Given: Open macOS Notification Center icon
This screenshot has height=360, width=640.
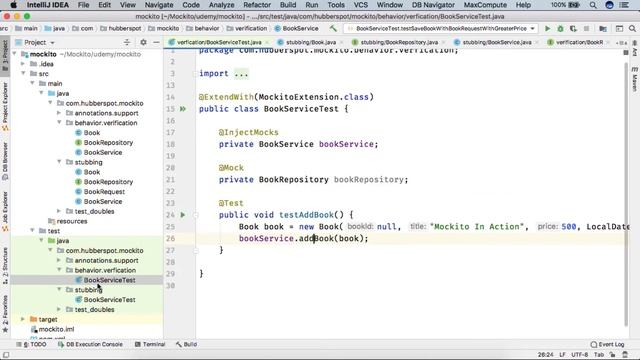Looking at the screenshot, I should [x=624, y=5].
